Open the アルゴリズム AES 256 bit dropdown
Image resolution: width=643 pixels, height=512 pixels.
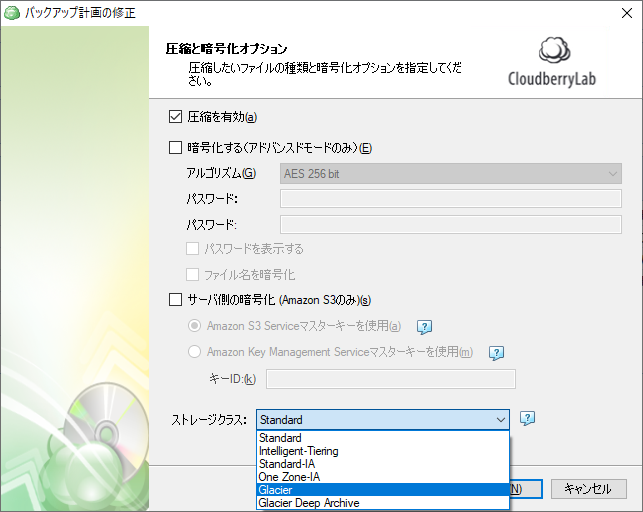(x=451, y=173)
